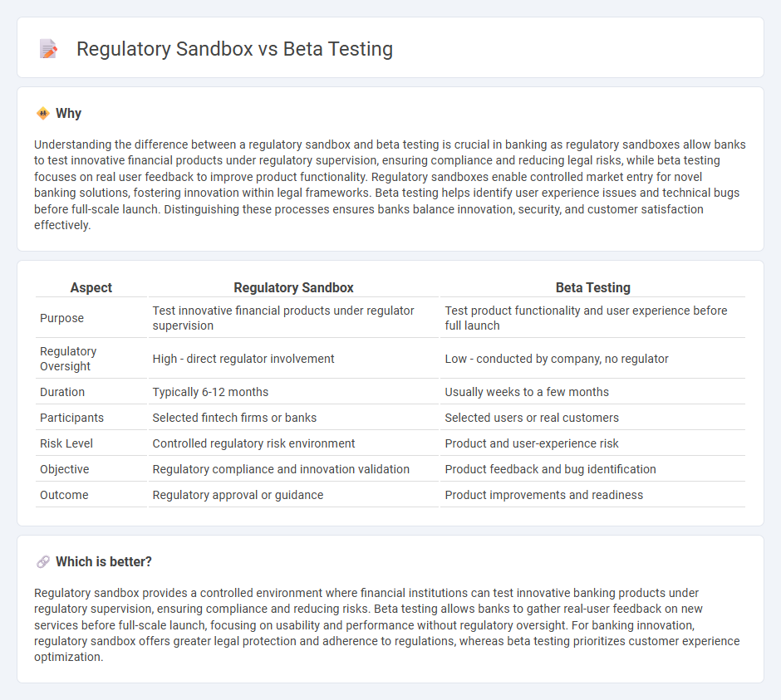781x700 pixels.
Task: Click cell 'Product feedback and bug identification'
Action: [x=592, y=469]
